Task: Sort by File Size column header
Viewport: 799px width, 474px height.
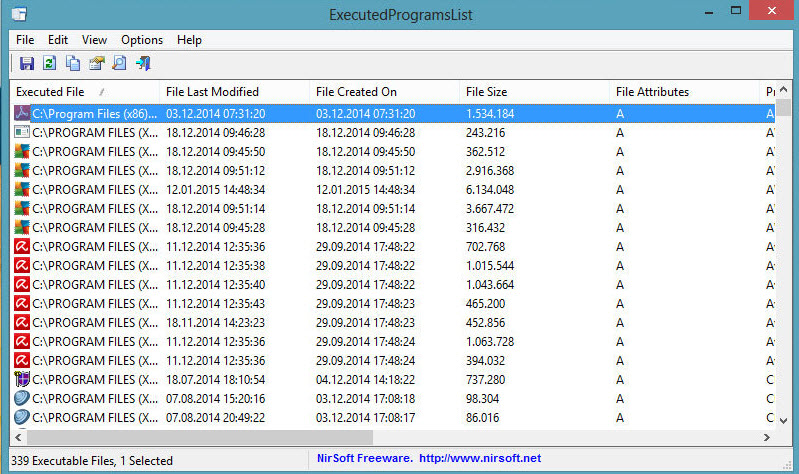Action: (535, 92)
